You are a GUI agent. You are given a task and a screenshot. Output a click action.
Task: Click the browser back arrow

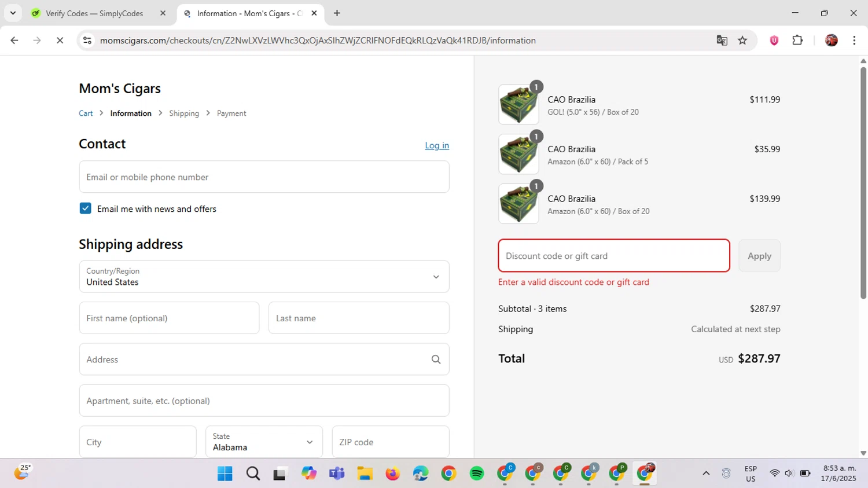coord(14,40)
